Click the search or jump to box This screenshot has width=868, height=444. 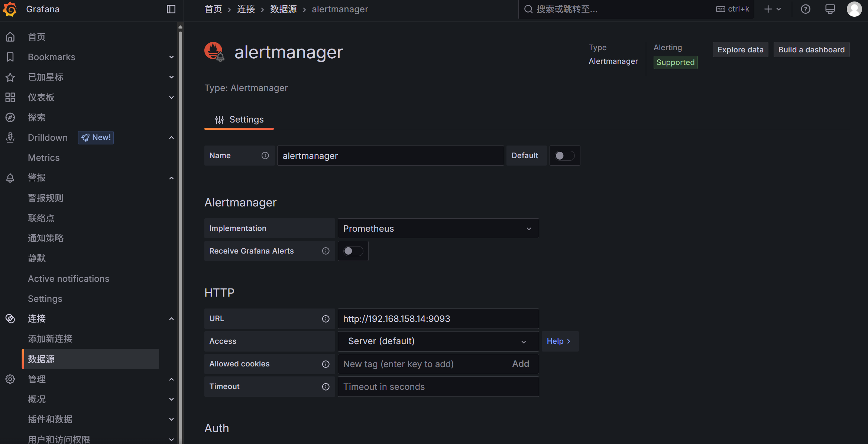coord(636,9)
